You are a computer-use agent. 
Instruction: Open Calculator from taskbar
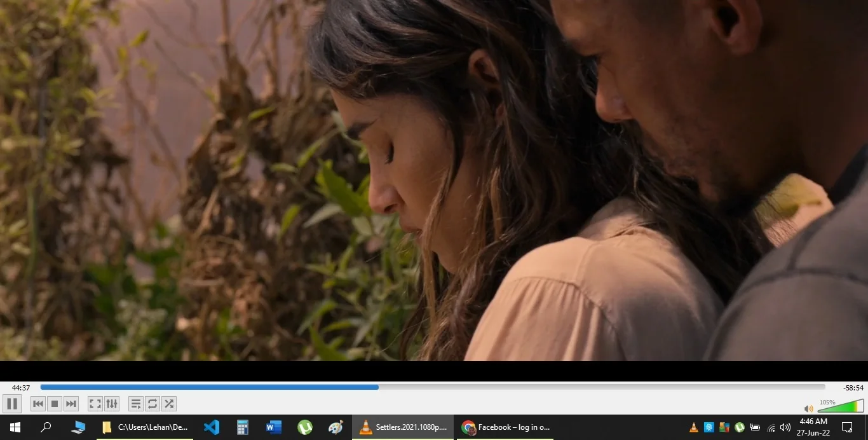(243, 427)
